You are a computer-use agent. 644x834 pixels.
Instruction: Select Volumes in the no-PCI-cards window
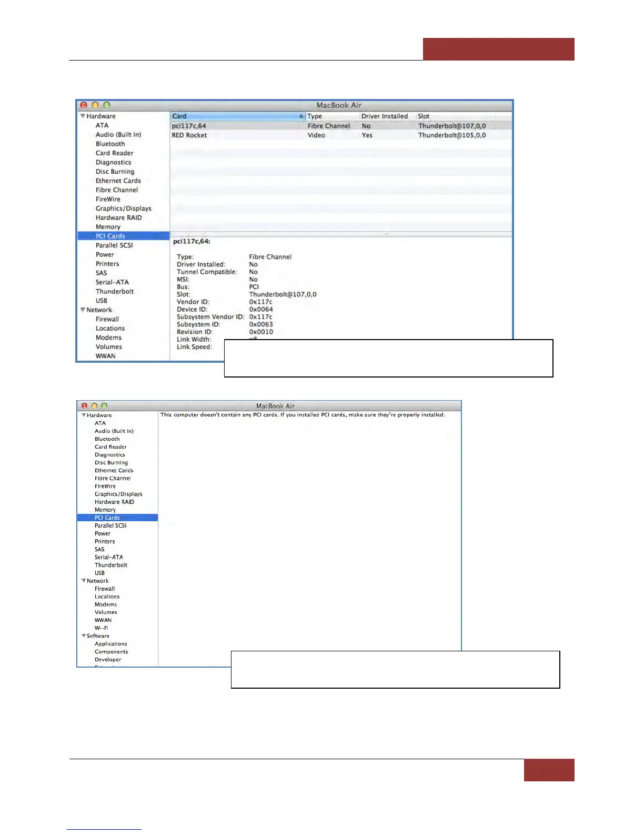pos(106,612)
